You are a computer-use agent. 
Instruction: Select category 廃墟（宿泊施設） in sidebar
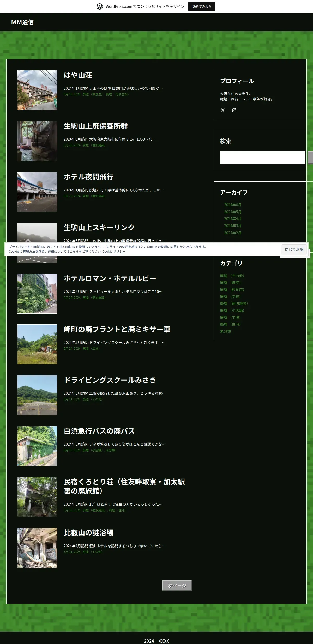234,303
